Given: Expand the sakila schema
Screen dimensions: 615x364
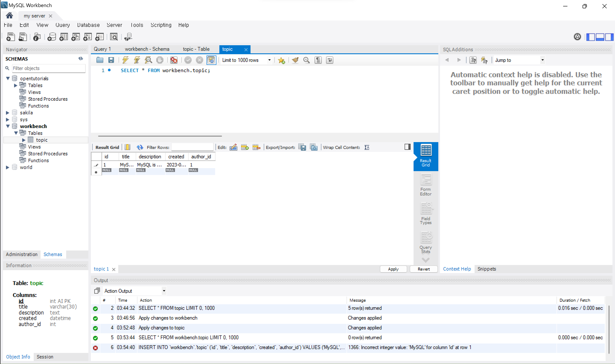Looking at the screenshot, I should 8,113.
